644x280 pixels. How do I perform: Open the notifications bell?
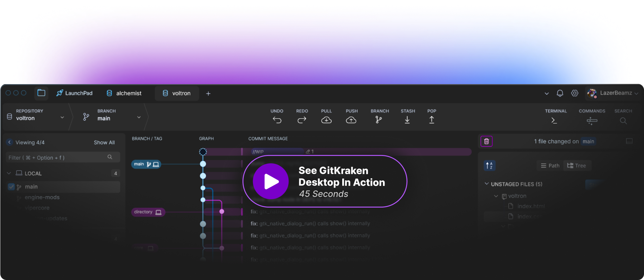560,93
